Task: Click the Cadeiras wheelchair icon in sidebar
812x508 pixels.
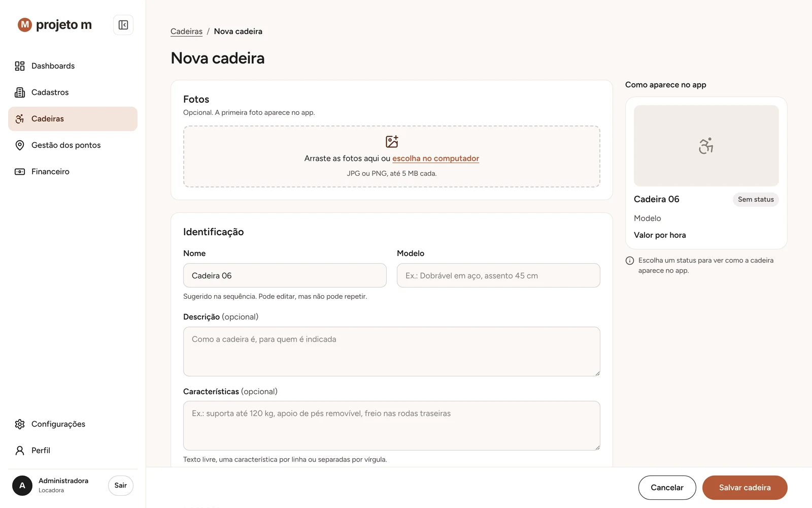Action: tap(20, 119)
